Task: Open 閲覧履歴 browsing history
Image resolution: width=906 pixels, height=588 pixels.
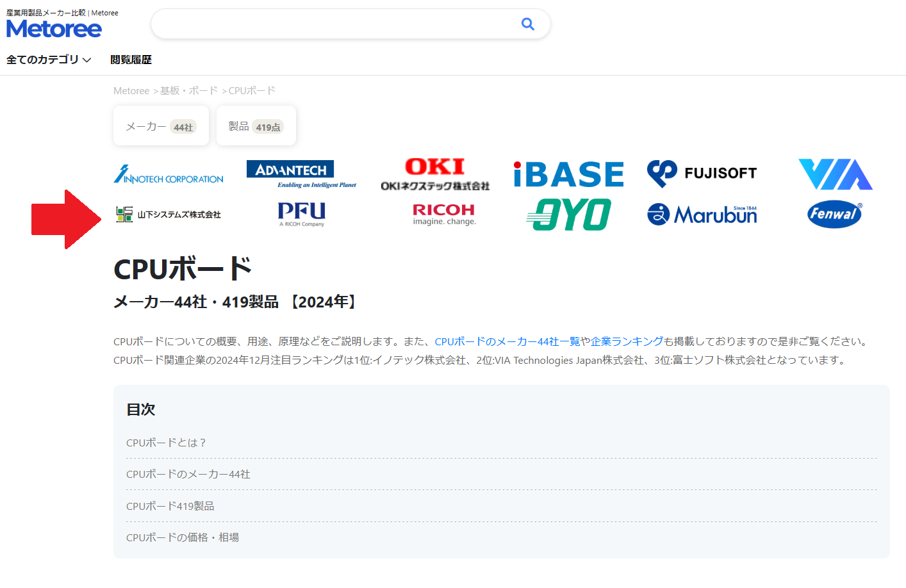Action: [131, 60]
